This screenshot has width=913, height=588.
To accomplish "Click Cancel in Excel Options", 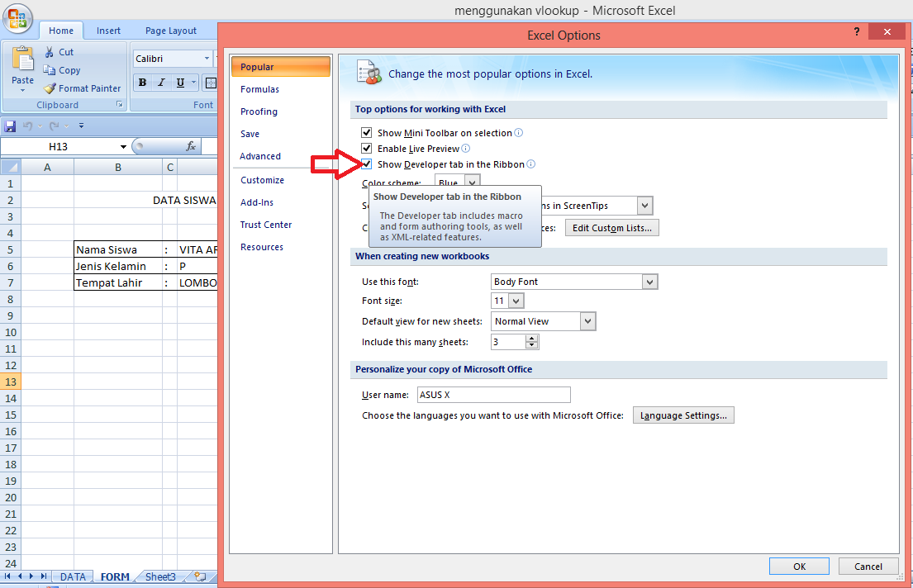I will pyautogui.click(x=868, y=567).
